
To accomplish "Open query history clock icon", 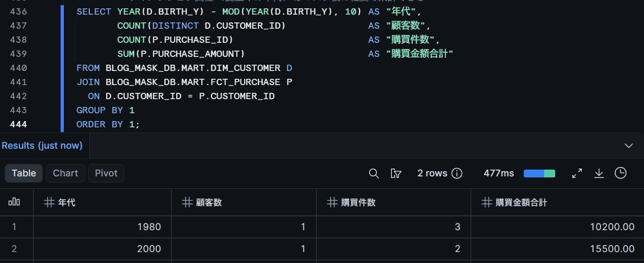I will tap(620, 173).
